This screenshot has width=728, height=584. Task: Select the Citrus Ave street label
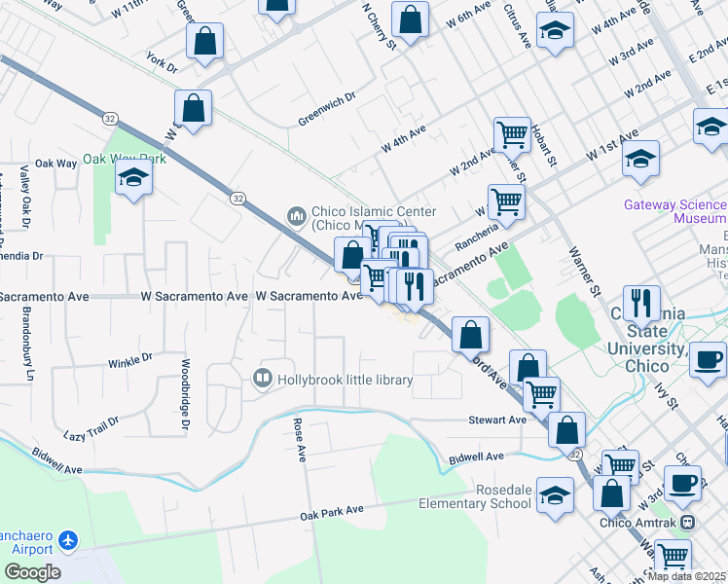517,26
